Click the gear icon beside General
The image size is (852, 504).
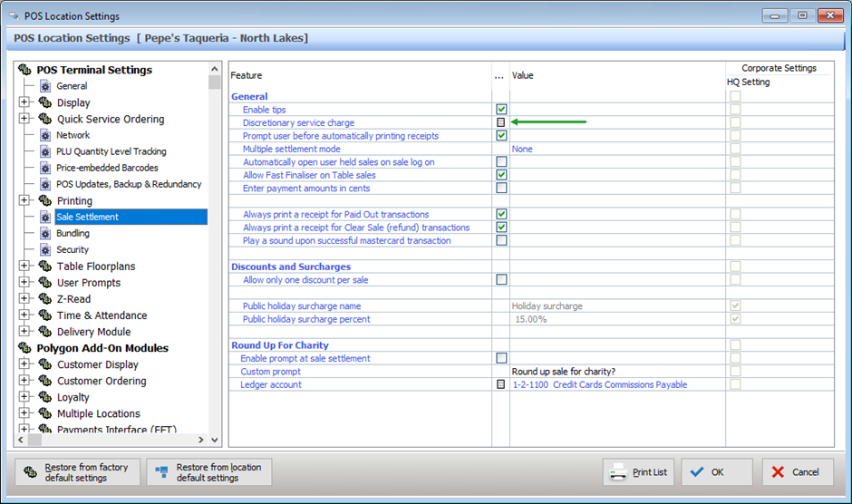[x=44, y=86]
